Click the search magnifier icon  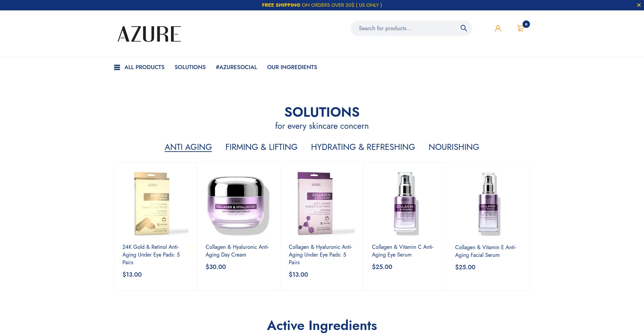tap(464, 28)
